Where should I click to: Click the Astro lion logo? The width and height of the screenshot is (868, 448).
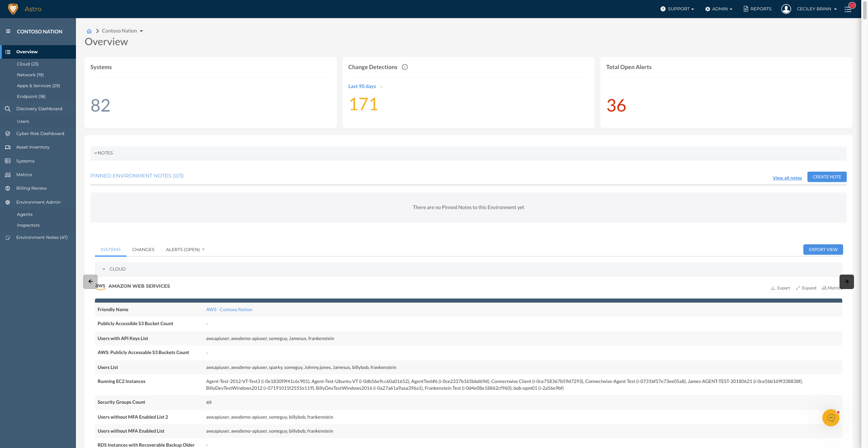pos(13,9)
